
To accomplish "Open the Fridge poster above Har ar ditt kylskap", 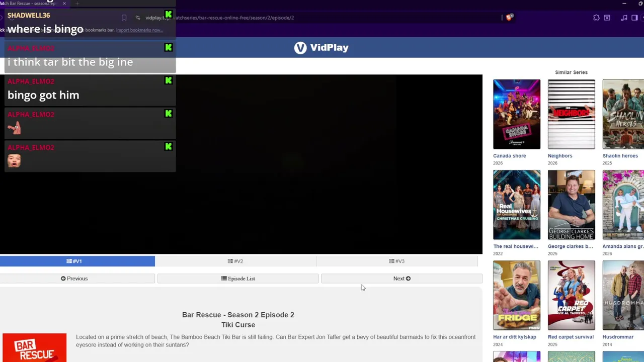I will [x=517, y=295].
